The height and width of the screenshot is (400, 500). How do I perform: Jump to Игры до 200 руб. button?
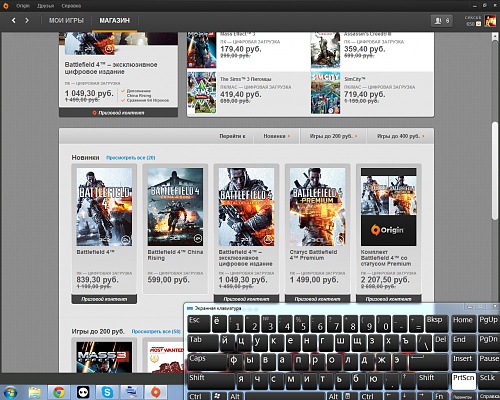pos(333,136)
